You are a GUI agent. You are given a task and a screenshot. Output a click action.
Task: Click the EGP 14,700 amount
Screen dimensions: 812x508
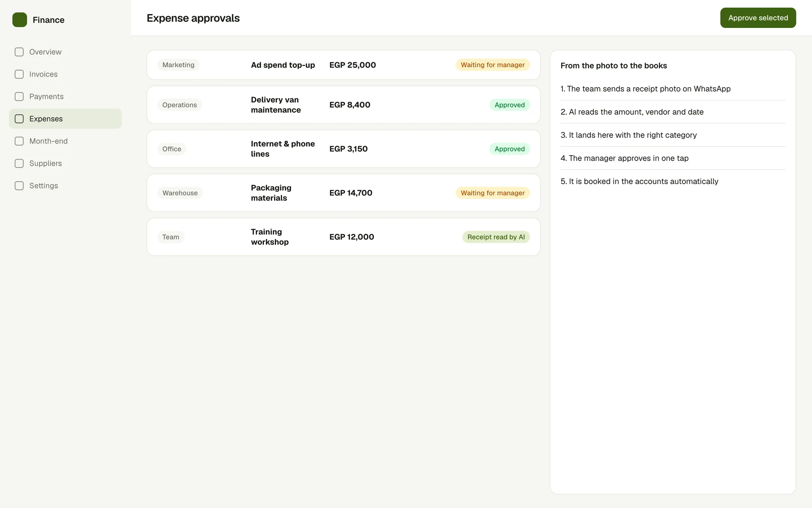tap(351, 193)
